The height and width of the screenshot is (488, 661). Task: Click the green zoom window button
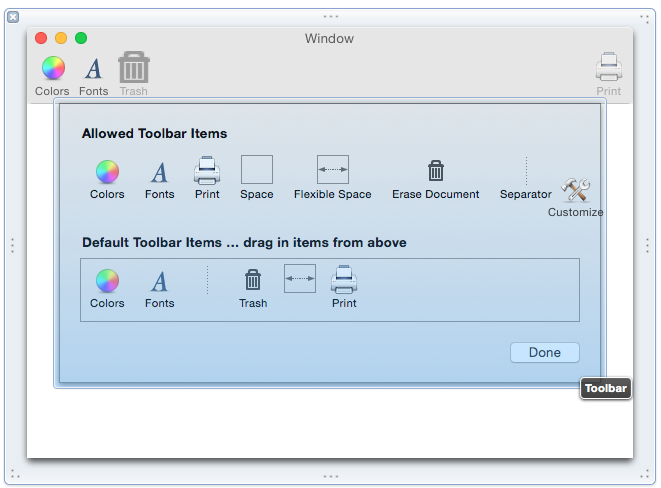point(81,38)
